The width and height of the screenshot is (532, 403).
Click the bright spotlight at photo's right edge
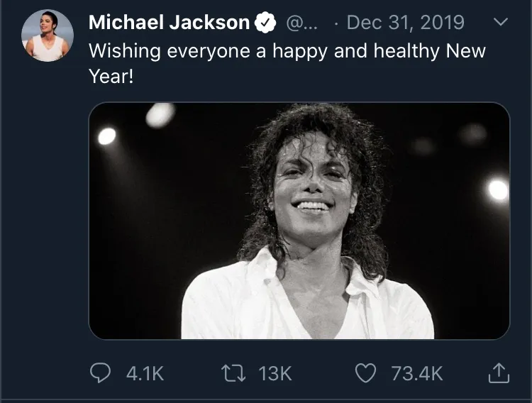tap(498, 190)
